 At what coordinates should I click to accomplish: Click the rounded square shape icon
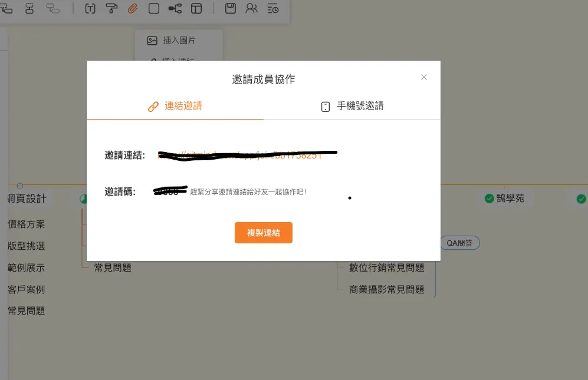pyautogui.click(x=154, y=9)
